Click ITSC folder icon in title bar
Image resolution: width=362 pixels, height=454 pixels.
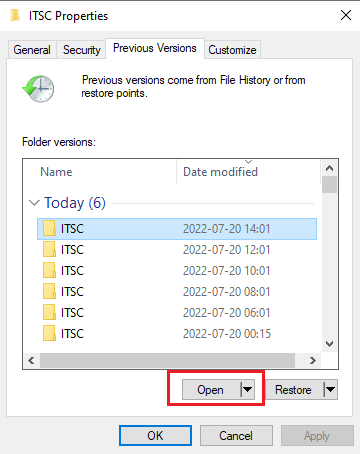coord(15,16)
